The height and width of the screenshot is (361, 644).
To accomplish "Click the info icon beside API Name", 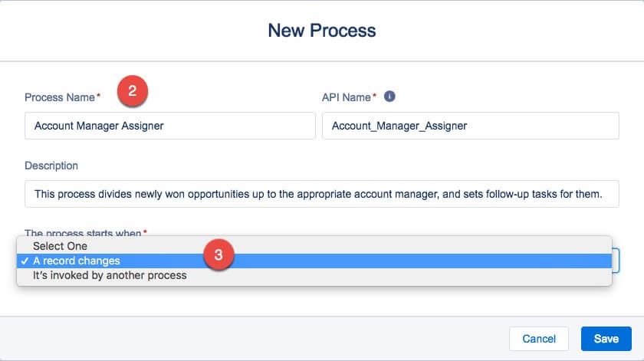I will (389, 97).
